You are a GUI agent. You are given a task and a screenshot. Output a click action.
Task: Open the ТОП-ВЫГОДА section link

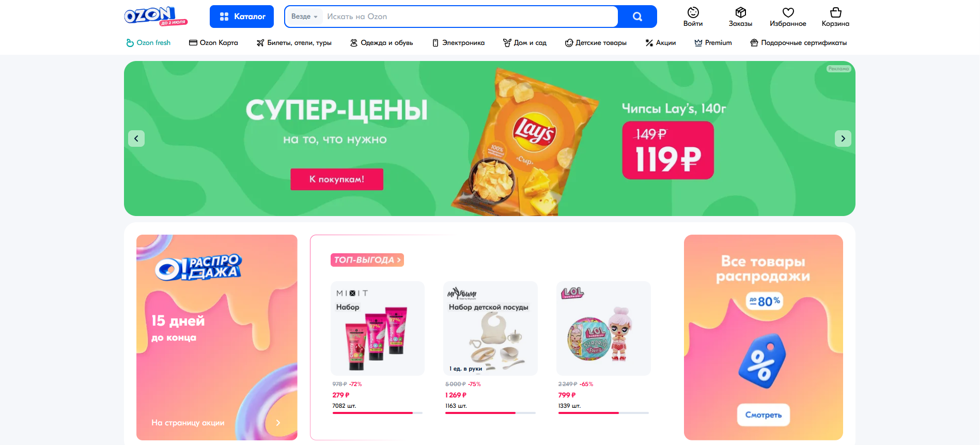(x=367, y=260)
